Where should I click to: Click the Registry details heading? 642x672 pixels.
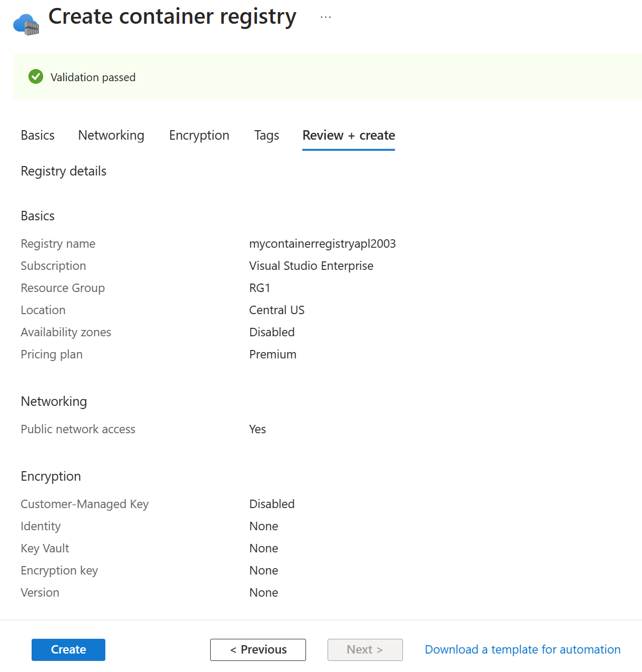(x=63, y=171)
